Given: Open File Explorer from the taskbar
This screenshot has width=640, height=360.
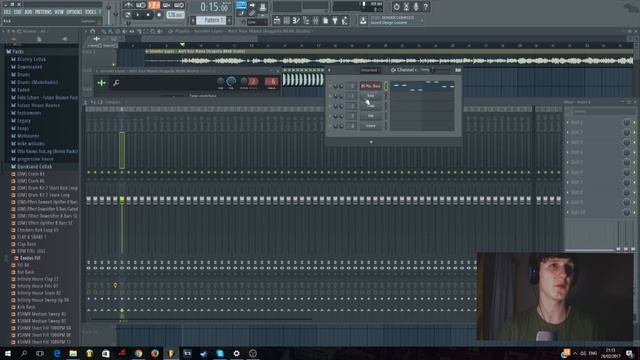Looking at the screenshot, I should pos(73,353).
